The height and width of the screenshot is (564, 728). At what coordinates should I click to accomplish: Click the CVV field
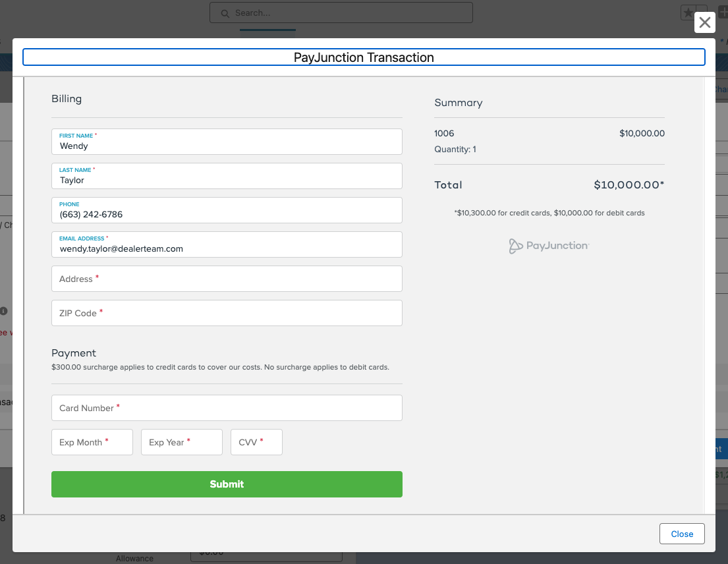pyautogui.click(x=256, y=442)
